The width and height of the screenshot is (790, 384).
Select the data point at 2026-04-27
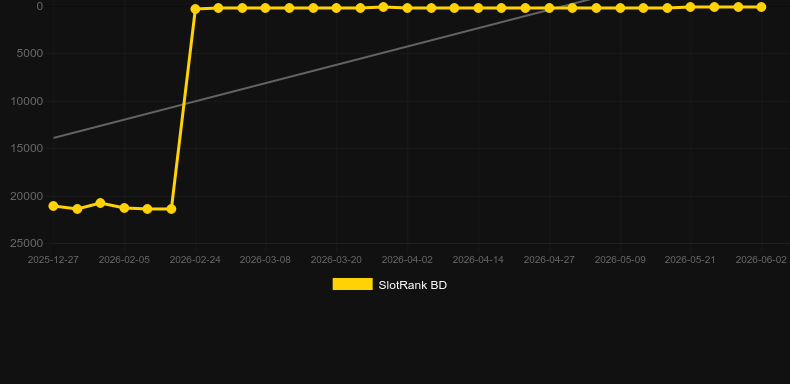pyautogui.click(x=549, y=8)
